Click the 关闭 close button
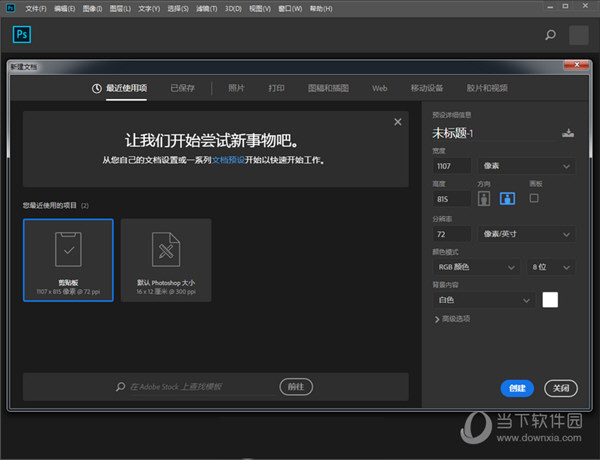 point(561,388)
